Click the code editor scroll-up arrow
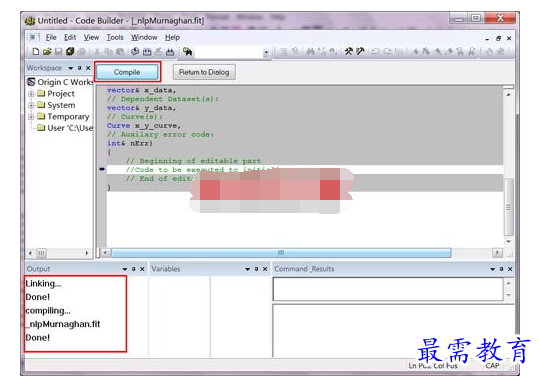 tap(508, 94)
